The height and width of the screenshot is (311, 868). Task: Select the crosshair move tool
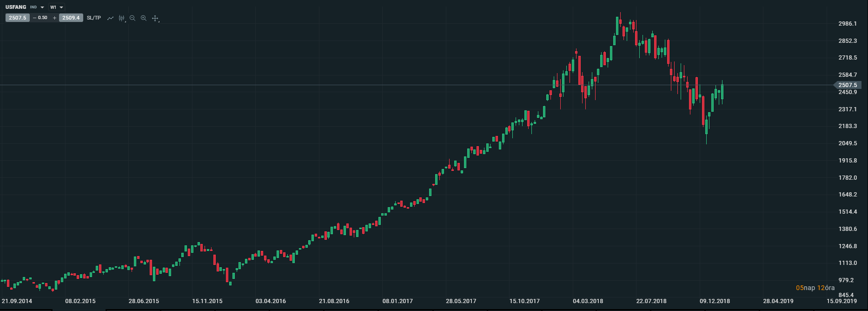(x=155, y=18)
